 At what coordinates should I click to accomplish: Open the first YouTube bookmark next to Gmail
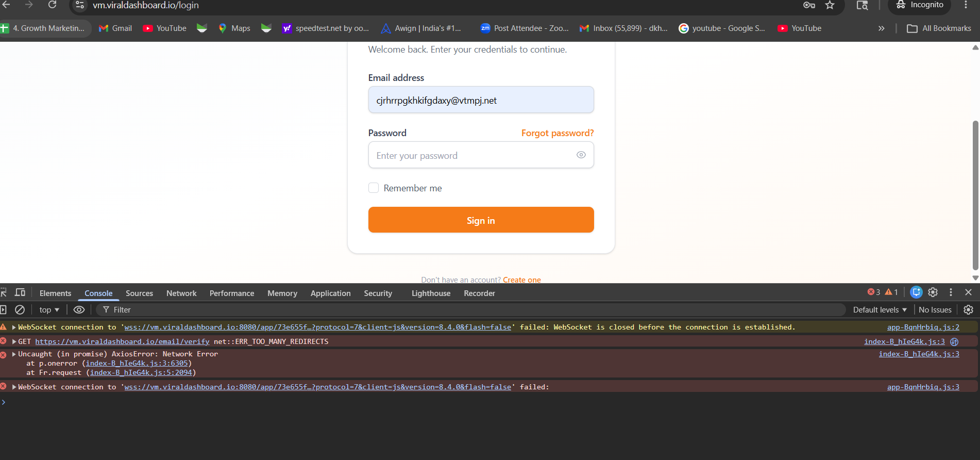(x=165, y=28)
